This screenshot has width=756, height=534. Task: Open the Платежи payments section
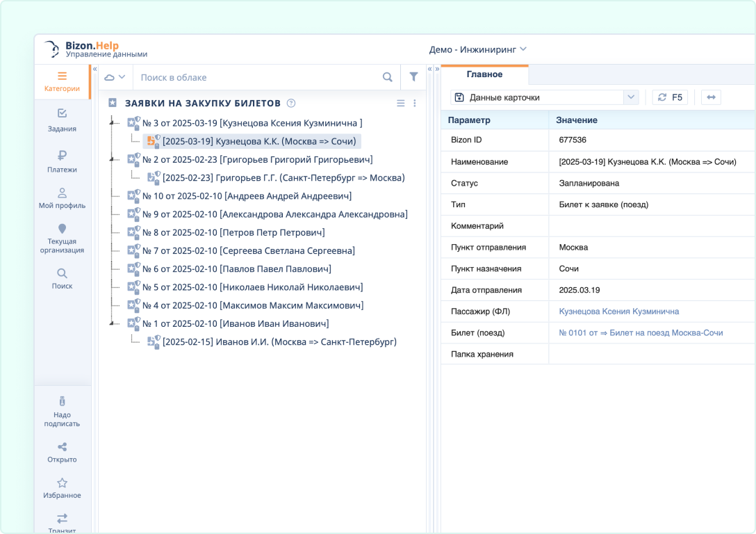point(62,160)
